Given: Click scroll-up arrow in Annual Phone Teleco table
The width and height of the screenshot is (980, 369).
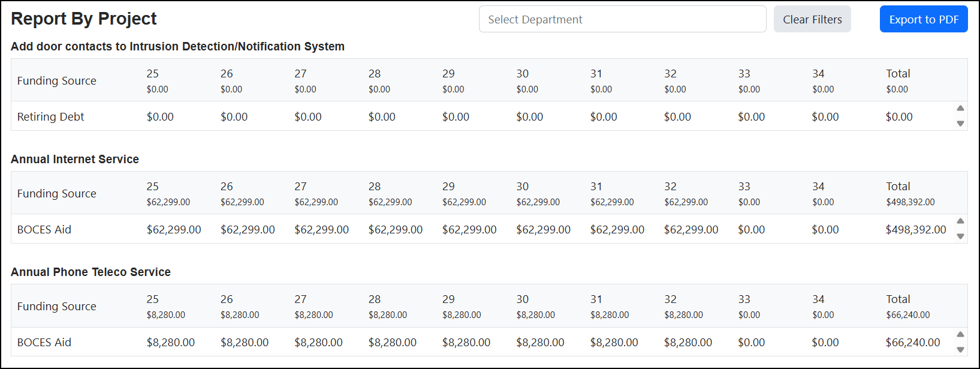Looking at the screenshot, I should pyautogui.click(x=960, y=334).
